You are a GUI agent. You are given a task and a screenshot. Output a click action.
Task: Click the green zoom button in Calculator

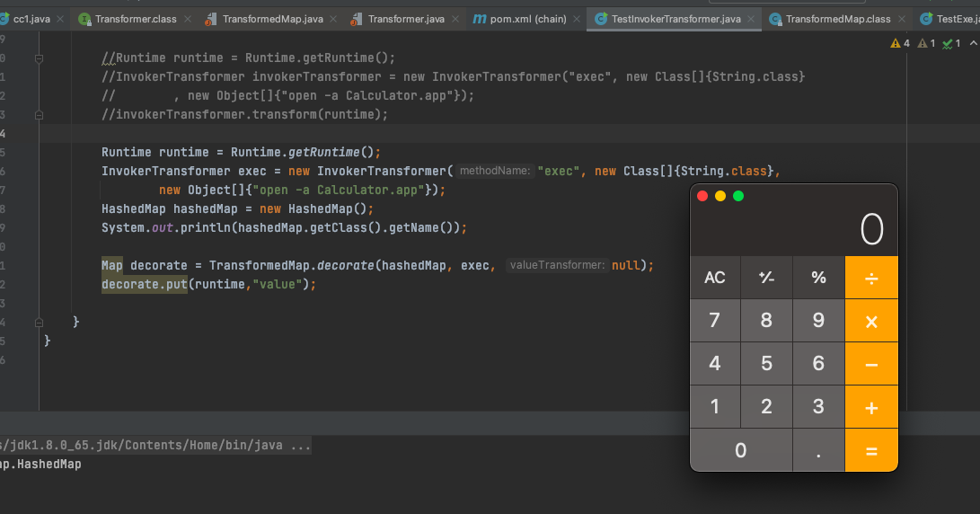pos(738,197)
